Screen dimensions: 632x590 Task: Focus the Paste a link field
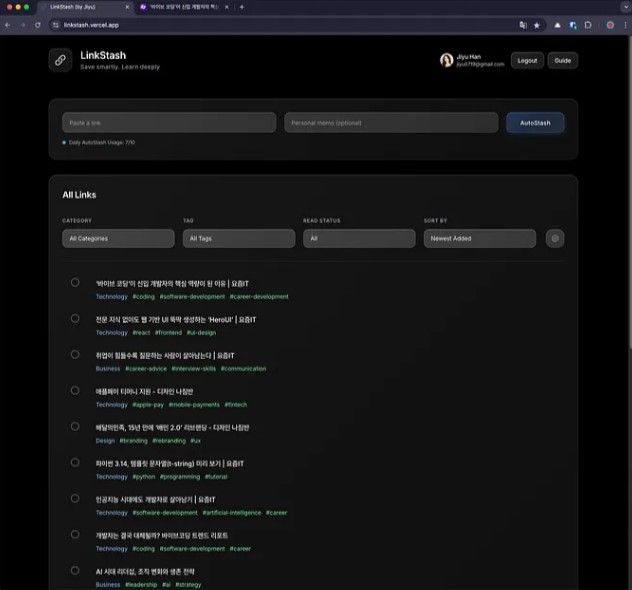169,123
